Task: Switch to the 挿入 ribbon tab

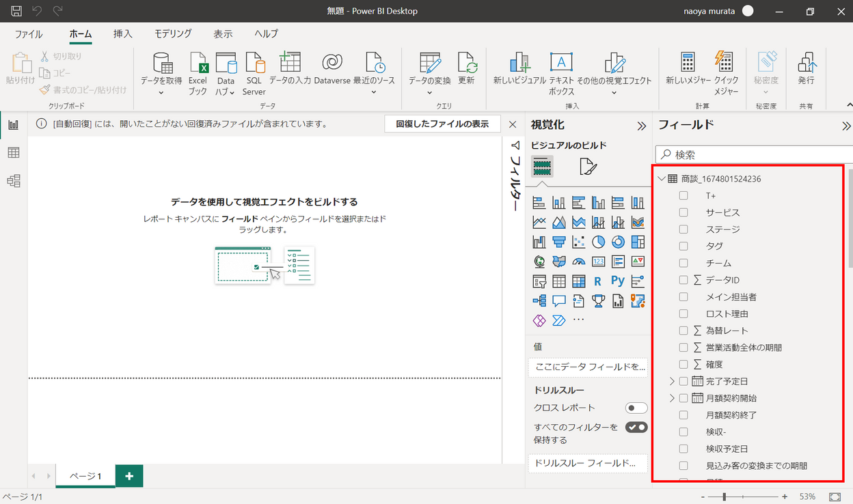Action: [x=123, y=34]
